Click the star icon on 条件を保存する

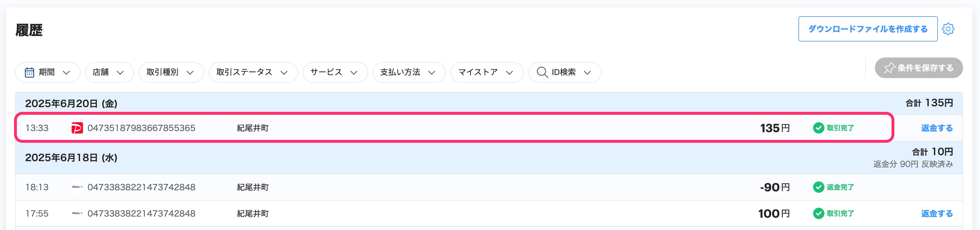(889, 68)
